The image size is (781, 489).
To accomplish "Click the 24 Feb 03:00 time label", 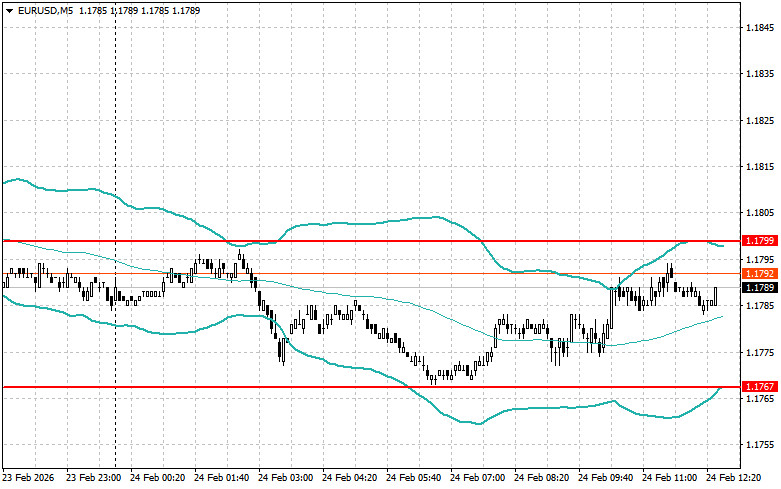I will click(285, 478).
